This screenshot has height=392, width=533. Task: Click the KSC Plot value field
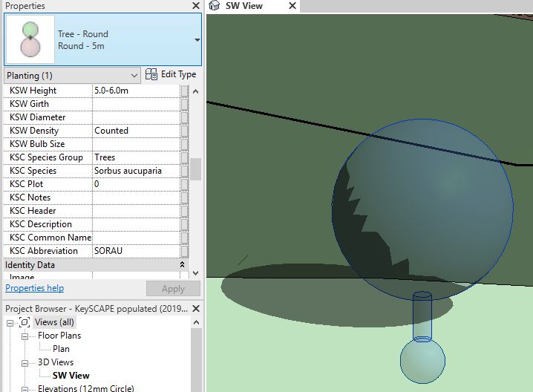click(136, 184)
